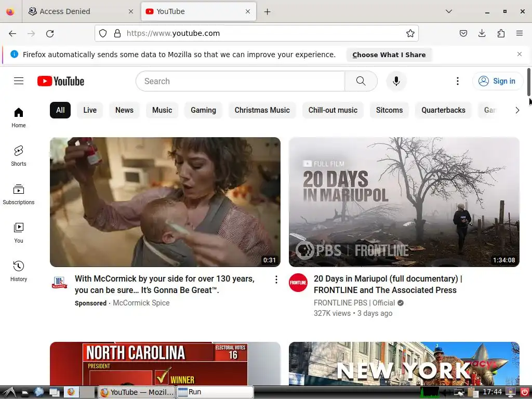This screenshot has height=399, width=532.
Task: Visit FRONTLINE PBS Official channel link
Action: (x=354, y=303)
